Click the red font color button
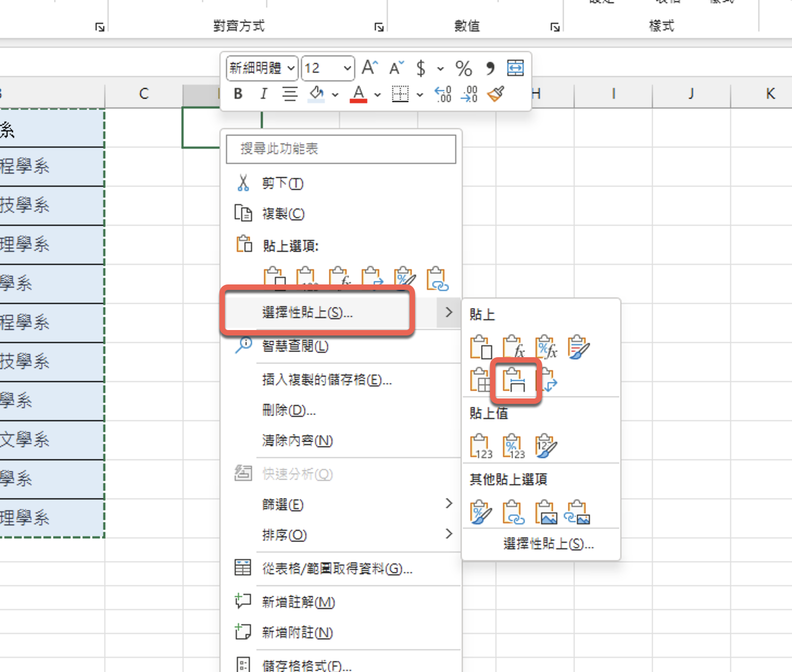Image resolution: width=792 pixels, height=672 pixels. (x=358, y=94)
